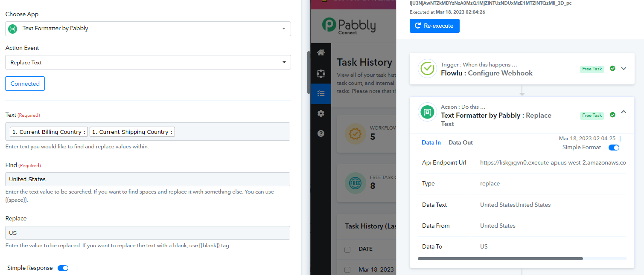Expand the Flowlu trigger step chevron

[x=624, y=69]
